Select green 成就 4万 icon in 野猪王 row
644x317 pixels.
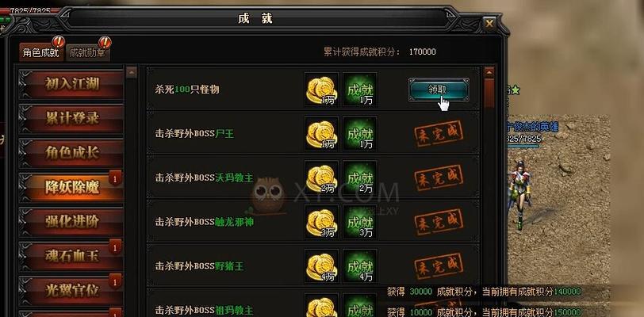pyautogui.click(x=360, y=266)
